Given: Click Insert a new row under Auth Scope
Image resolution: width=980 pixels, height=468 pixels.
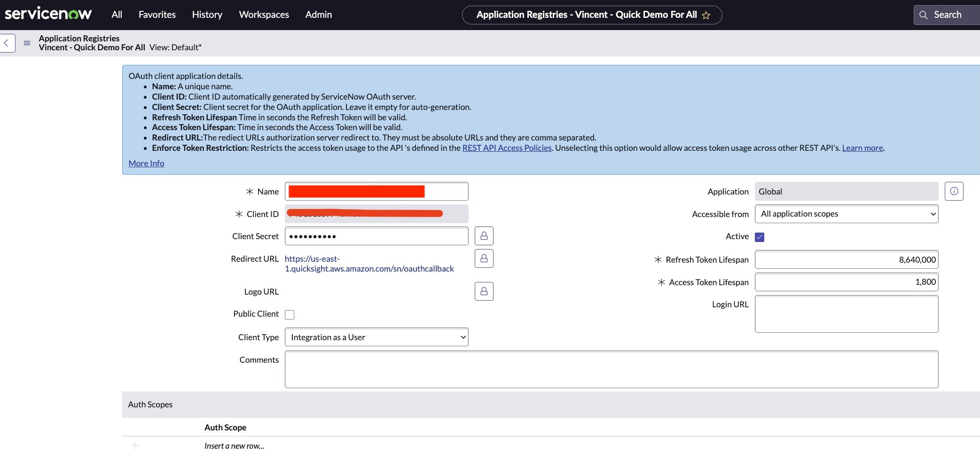Looking at the screenshot, I should [x=234, y=445].
